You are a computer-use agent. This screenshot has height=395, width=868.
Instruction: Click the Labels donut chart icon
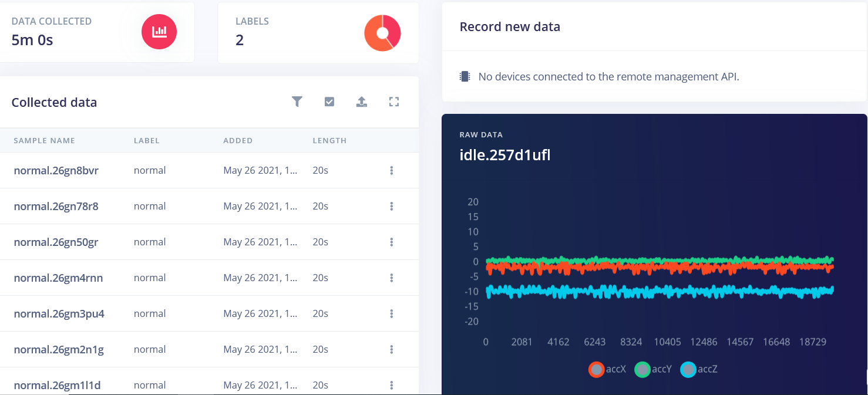tap(382, 33)
